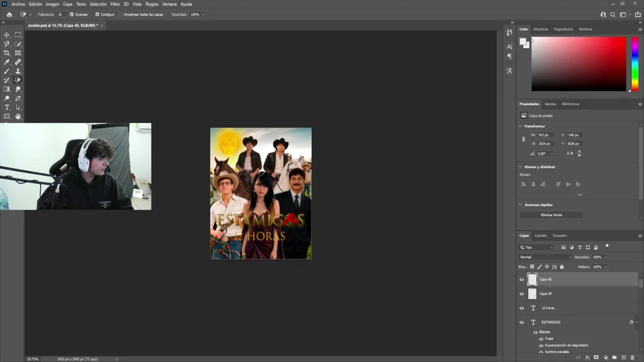Click the link width and height icon
This screenshot has height=362, width=644.
pyautogui.click(x=523, y=139)
